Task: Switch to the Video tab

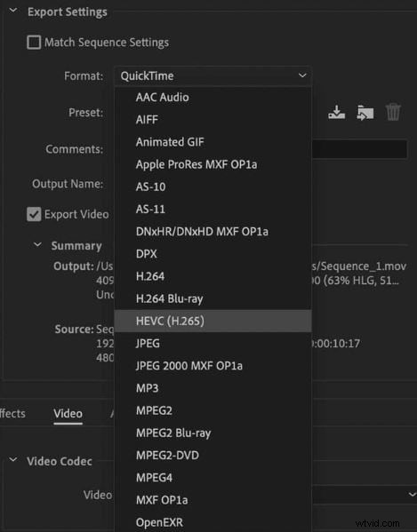Action: (68, 414)
